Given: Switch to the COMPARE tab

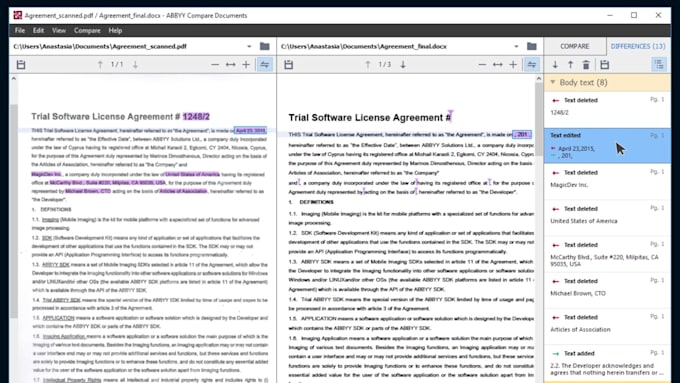Looking at the screenshot, I should [x=575, y=46].
